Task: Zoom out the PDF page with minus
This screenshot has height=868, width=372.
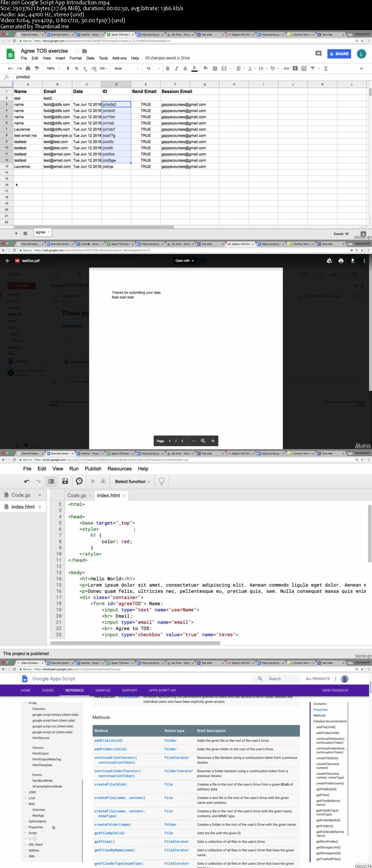Action: pos(194,441)
